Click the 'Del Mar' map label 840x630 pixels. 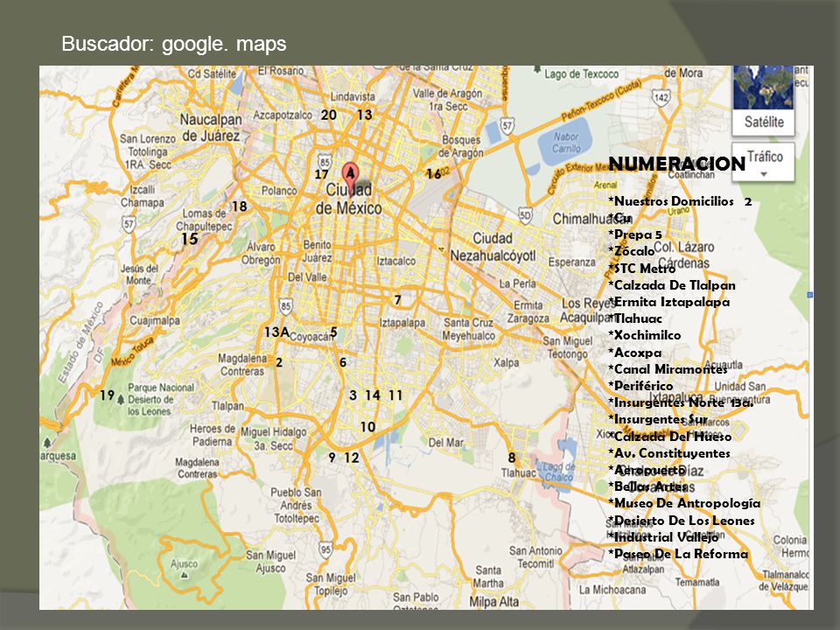[445, 443]
